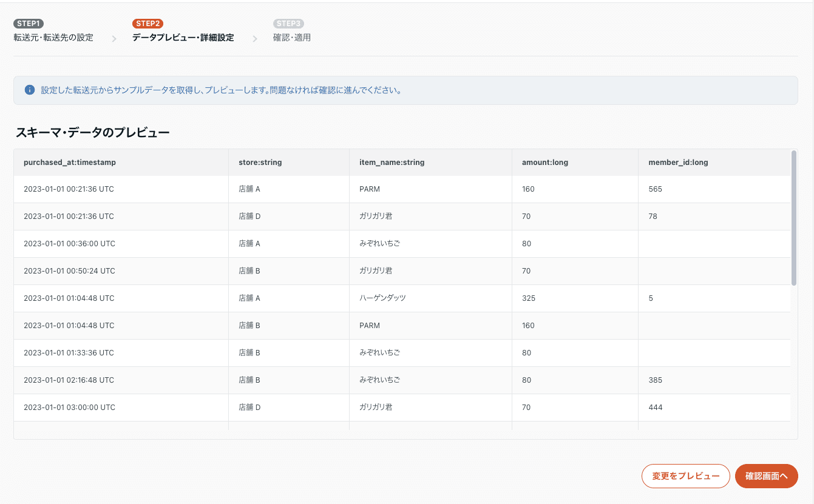Click purchased_at:timestamp column header
814x504 pixels.
coord(70,163)
